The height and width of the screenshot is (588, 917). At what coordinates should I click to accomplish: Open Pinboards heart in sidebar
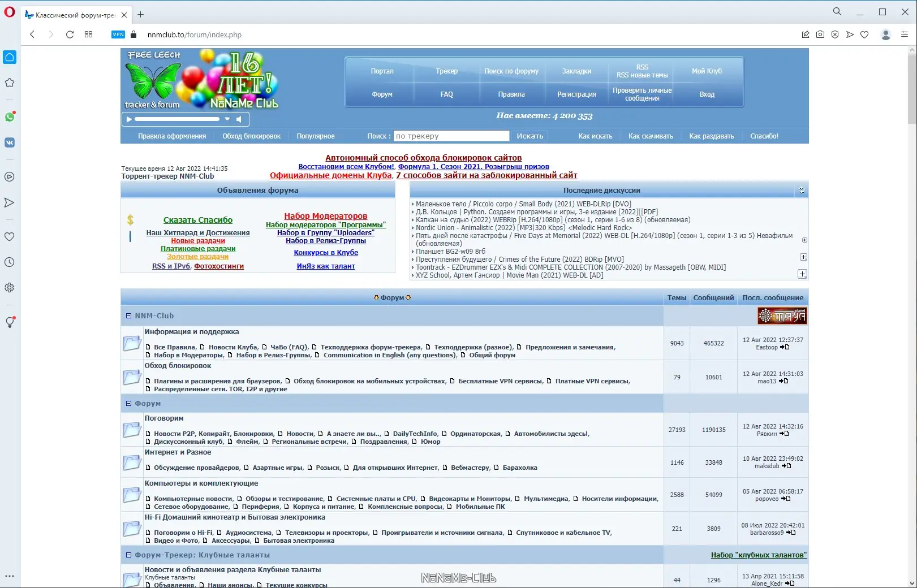pyautogui.click(x=10, y=236)
